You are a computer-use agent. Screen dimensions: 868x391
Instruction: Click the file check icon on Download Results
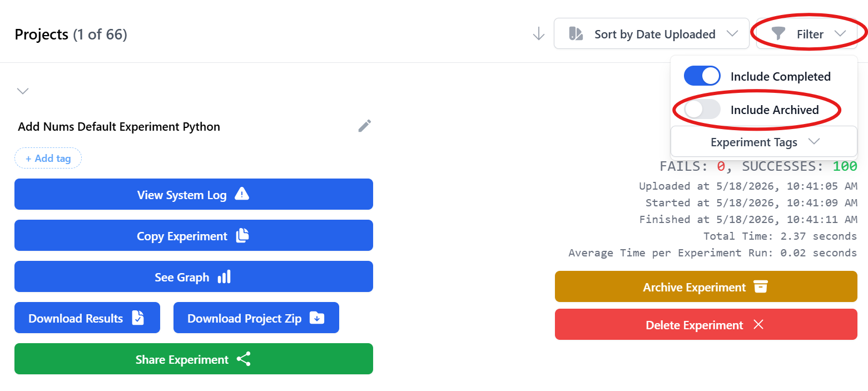(x=138, y=318)
